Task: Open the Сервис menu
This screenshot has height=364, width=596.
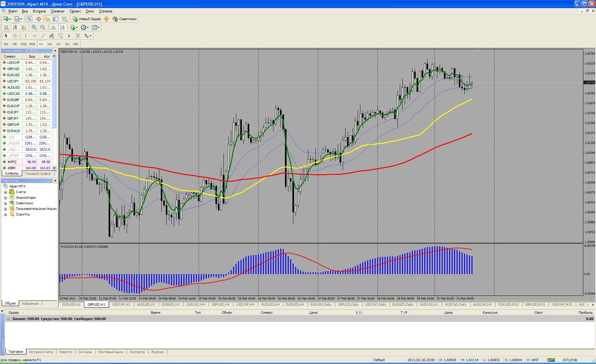Action: pos(75,11)
